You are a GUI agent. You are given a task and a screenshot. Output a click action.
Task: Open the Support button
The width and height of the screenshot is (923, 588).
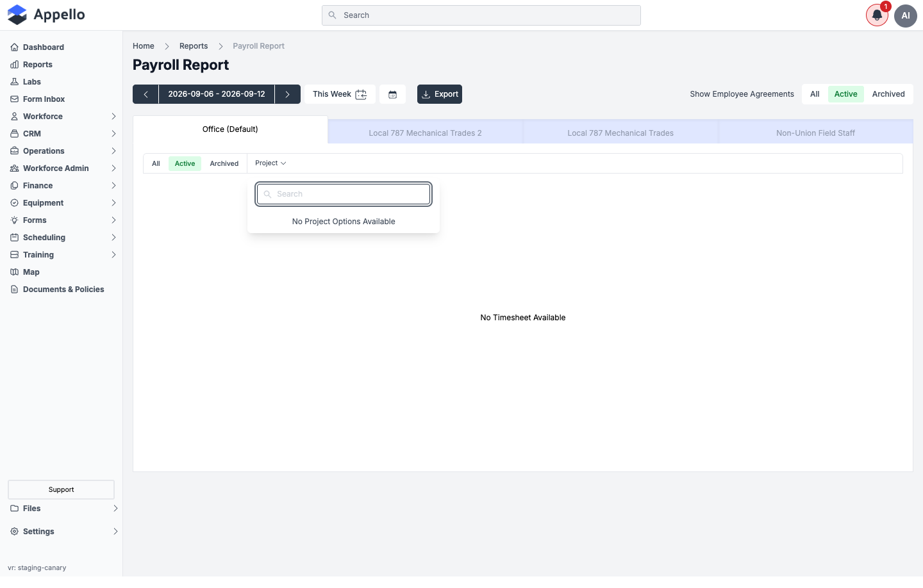(x=61, y=489)
